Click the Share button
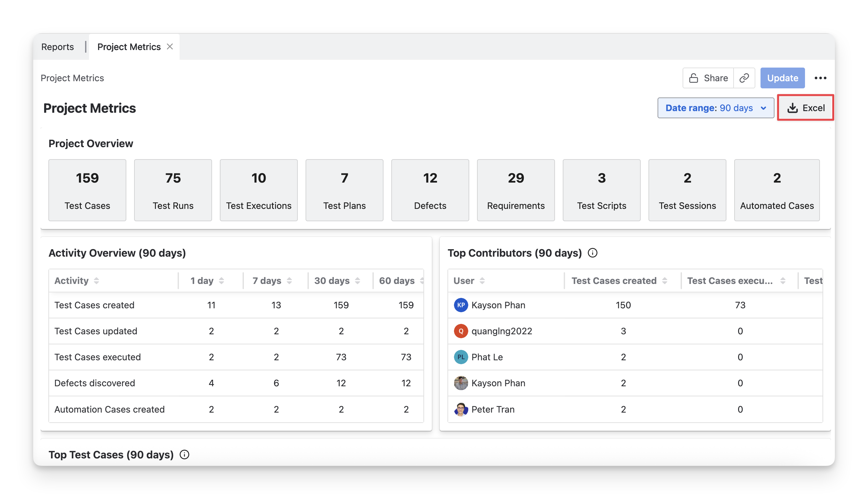 [x=708, y=78]
